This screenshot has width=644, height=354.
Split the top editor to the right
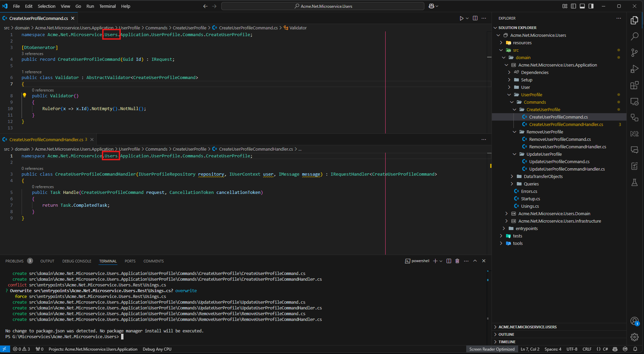[x=475, y=18]
